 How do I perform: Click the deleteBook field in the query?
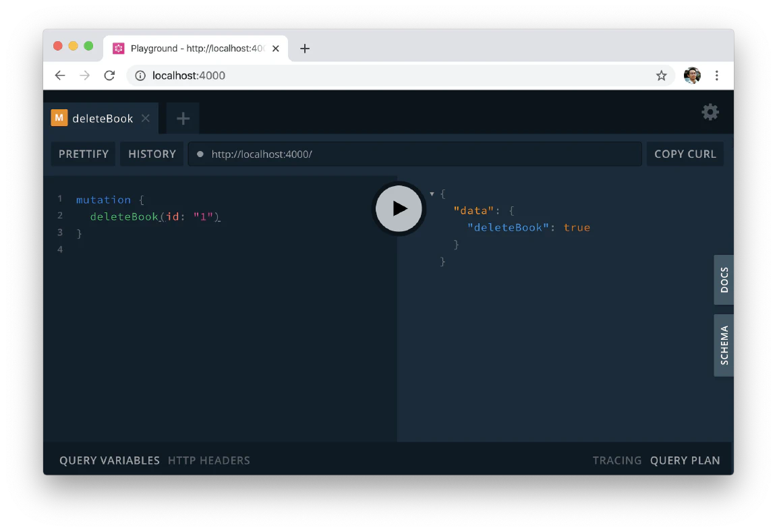(x=124, y=216)
